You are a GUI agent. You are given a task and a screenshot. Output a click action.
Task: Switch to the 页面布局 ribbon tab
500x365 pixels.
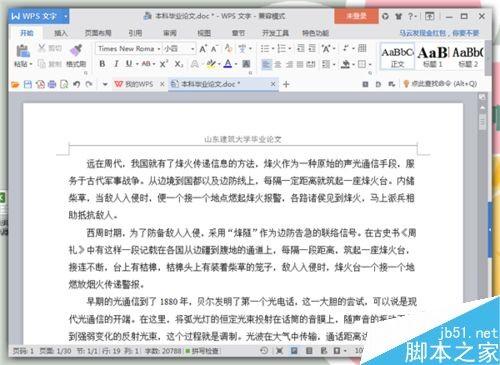tap(98, 33)
